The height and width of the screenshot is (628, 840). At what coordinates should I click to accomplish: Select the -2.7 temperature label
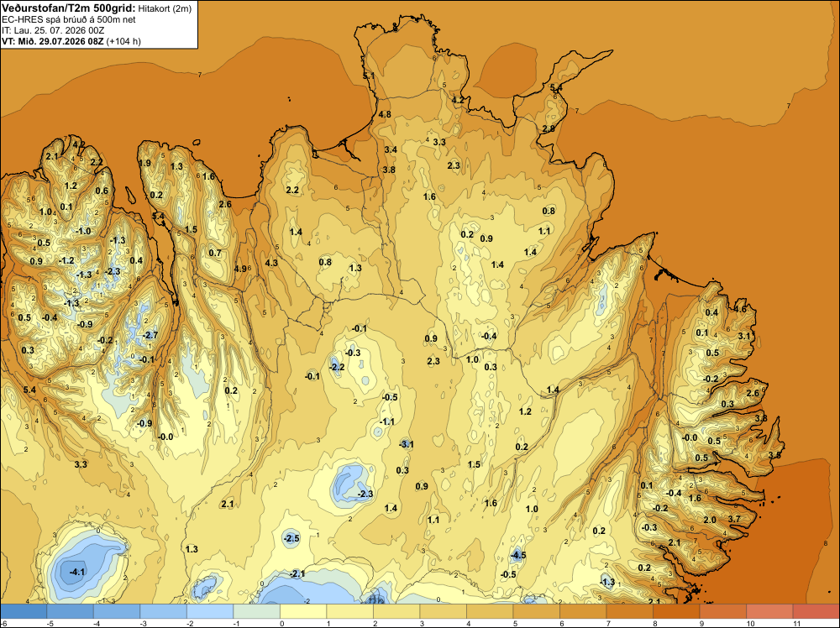click(x=150, y=335)
